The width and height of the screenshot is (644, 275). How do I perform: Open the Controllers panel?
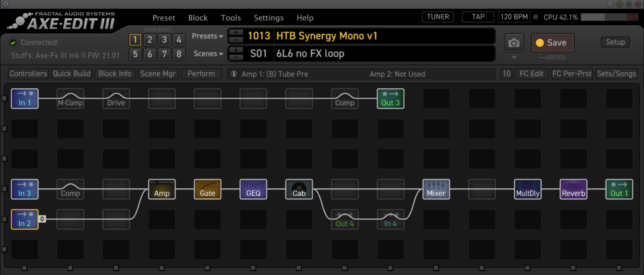tap(28, 74)
